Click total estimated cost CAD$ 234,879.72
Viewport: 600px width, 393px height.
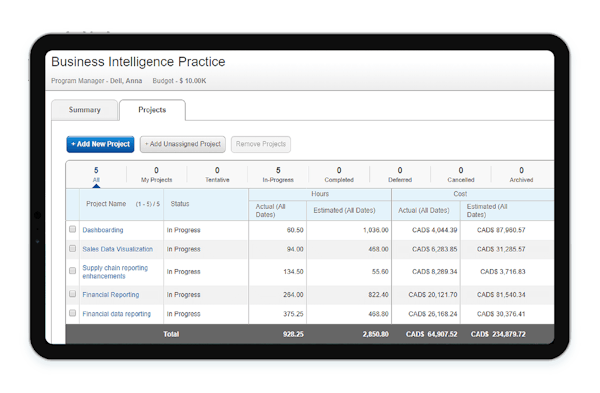pyautogui.click(x=498, y=334)
